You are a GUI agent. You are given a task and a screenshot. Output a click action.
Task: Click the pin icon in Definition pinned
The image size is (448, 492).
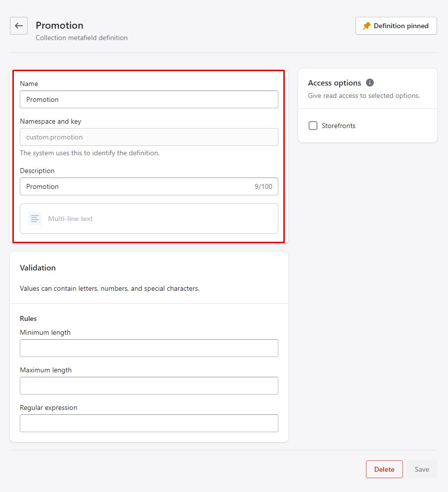coord(366,26)
